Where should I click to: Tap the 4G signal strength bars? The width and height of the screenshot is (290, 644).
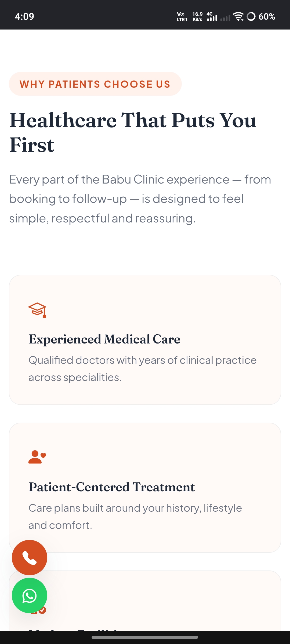[x=212, y=16]
